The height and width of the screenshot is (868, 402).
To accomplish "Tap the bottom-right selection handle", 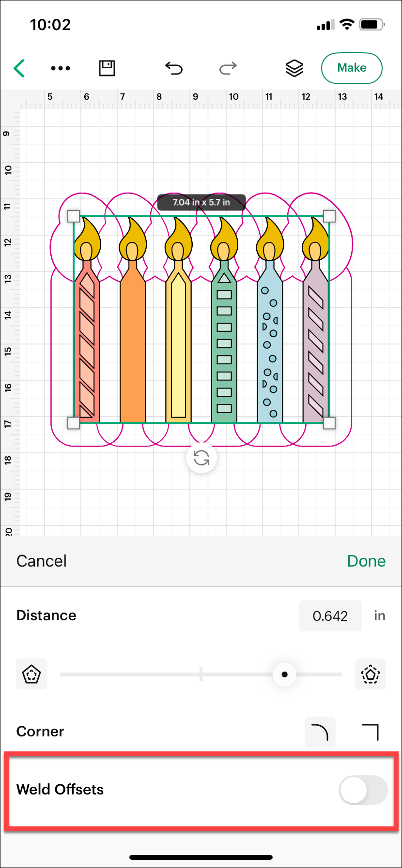I will (x=329, y=423).
